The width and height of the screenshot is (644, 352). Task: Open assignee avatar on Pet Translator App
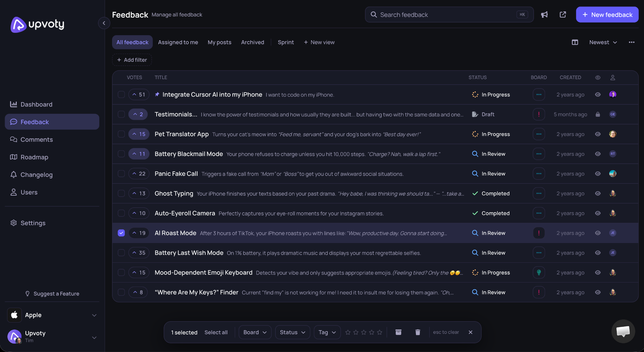click(613, 134)
